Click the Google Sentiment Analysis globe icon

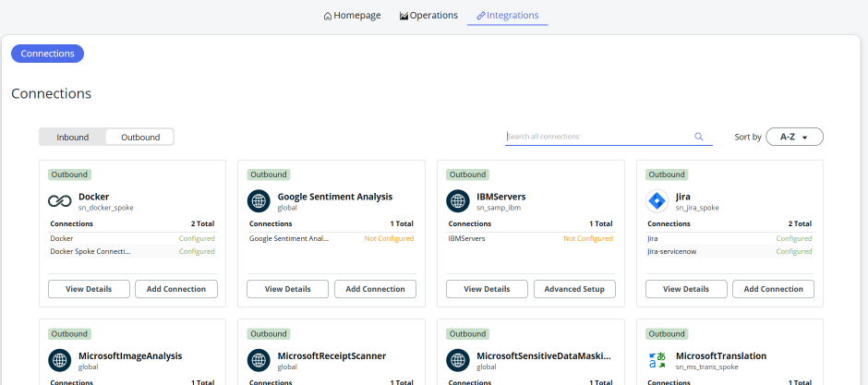259,200
